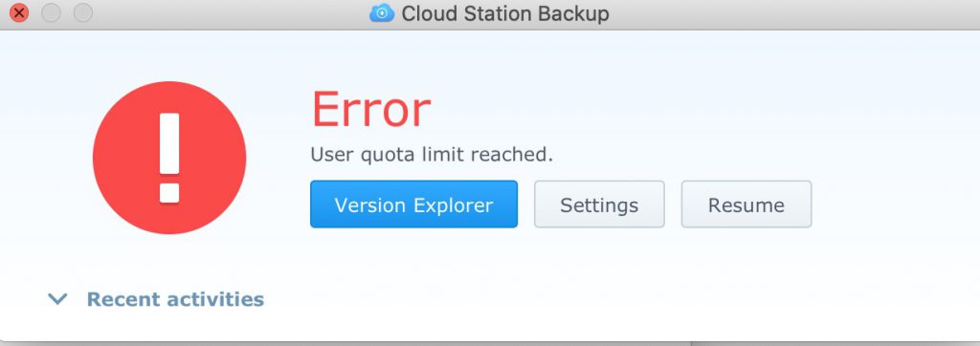
Task: Click the grayed-out zoom window button
Action: coord(83,12)
